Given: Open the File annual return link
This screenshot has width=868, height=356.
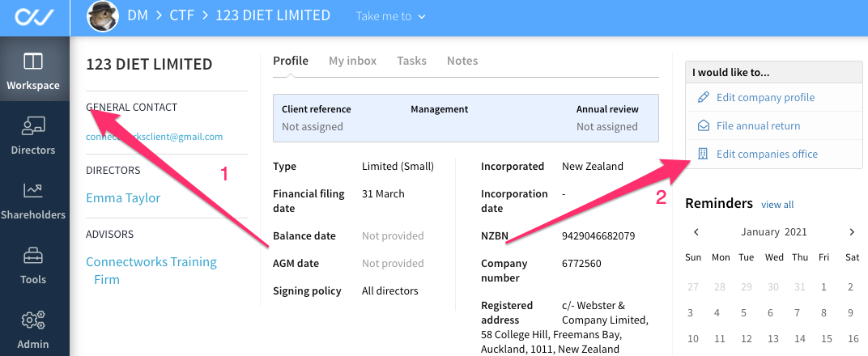Looking at the screenshot, I should [759, 125].
